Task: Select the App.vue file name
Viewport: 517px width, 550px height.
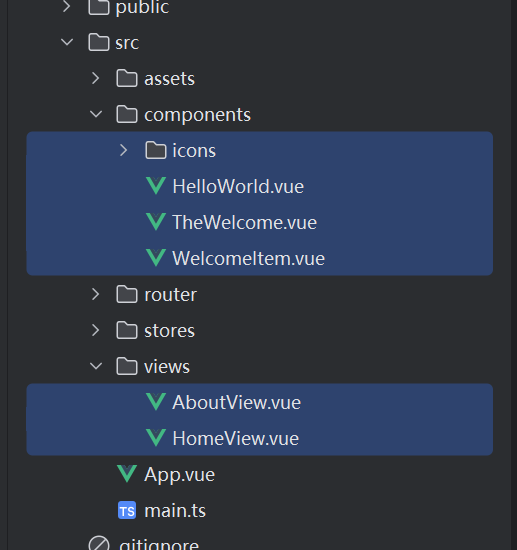Action: tap(180, 475)
